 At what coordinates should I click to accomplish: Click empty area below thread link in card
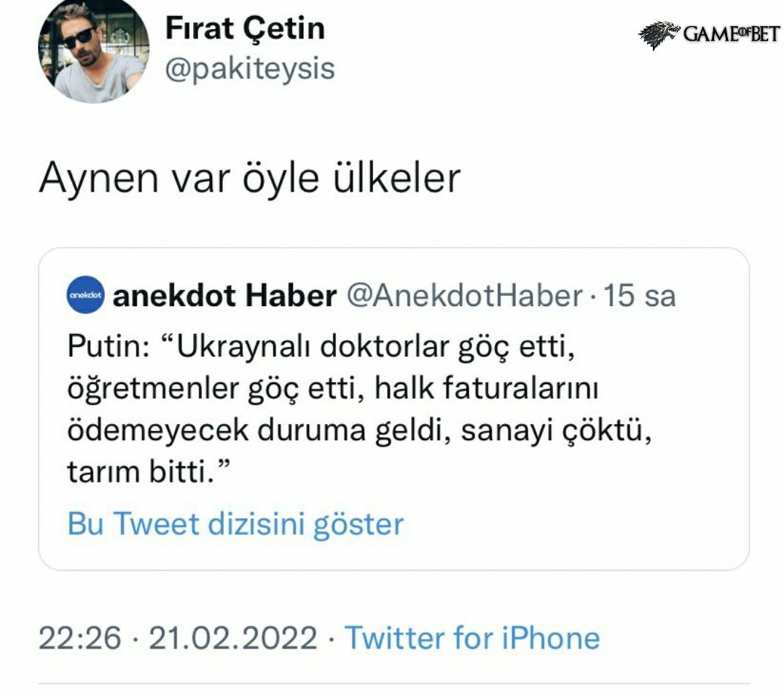click(393, 554)
